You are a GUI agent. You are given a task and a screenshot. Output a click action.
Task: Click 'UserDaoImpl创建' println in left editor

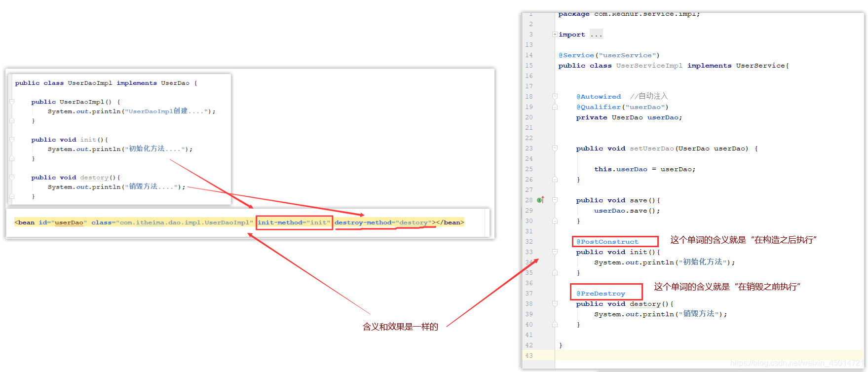[132, 111]
